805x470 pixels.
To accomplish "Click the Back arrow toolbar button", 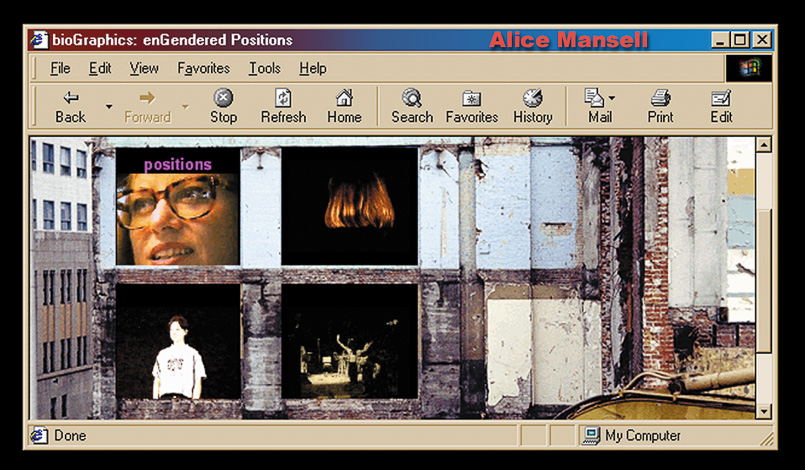I will 70,106.
